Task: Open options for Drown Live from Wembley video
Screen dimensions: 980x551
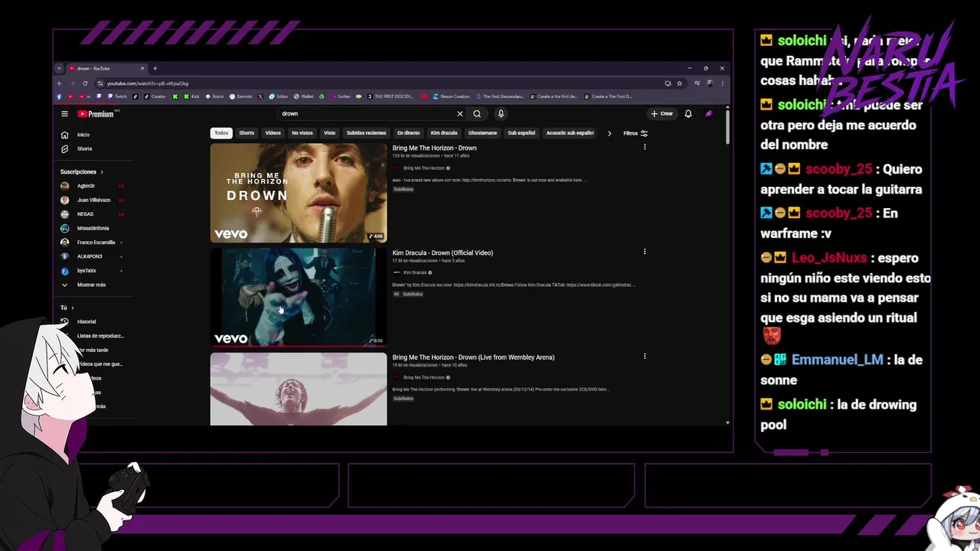Action: (645, 356)
